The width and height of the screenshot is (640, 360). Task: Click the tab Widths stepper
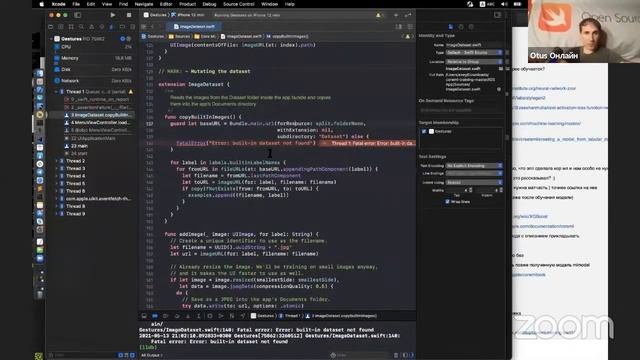(x=471, y=190)
